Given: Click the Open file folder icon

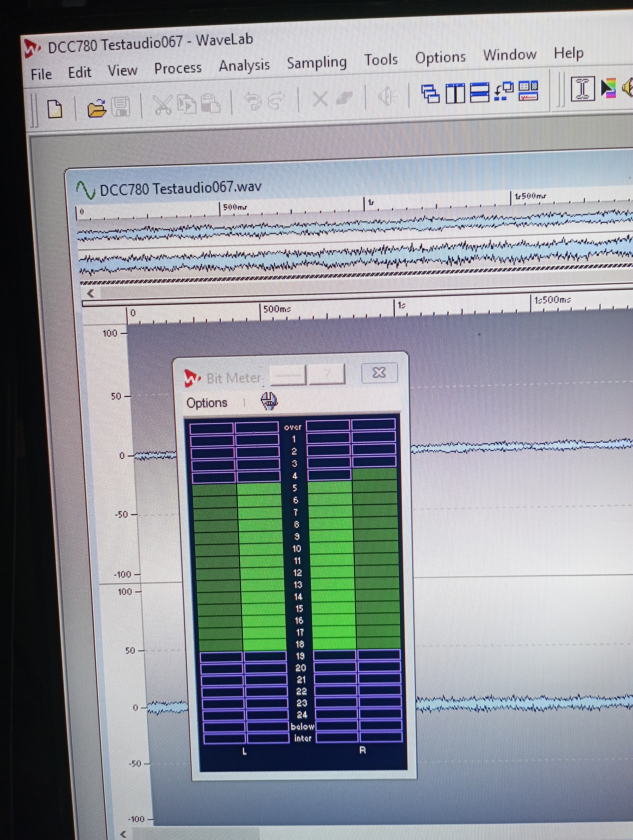Looking at the screenshot, I should point(97,108).
